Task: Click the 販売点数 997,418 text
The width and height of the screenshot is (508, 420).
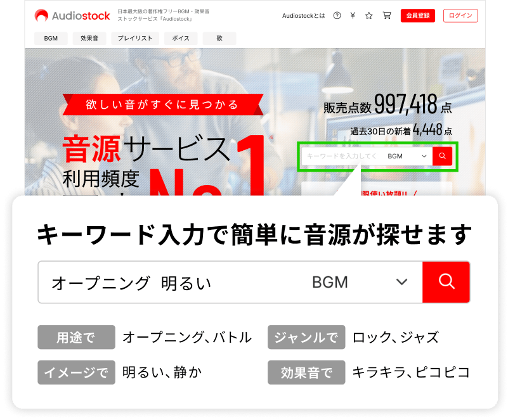Action: click(x=388, y=104)
